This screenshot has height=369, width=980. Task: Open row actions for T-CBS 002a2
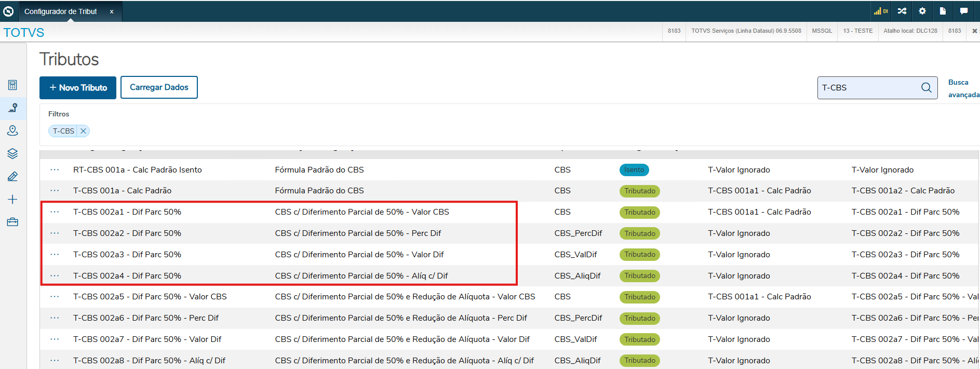tap(55, 233)
